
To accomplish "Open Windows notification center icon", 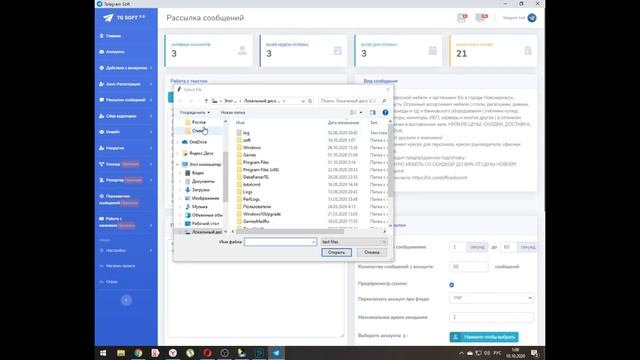I will [534, 353].
